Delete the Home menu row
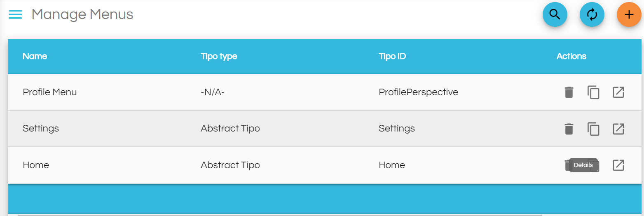The height and width of the screenshot is (216, 644). click(567, 165)
